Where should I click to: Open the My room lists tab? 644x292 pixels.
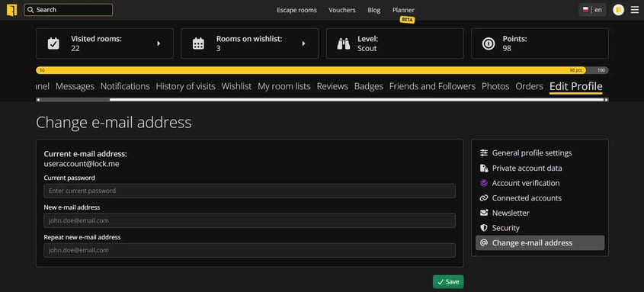coord(284,86)
